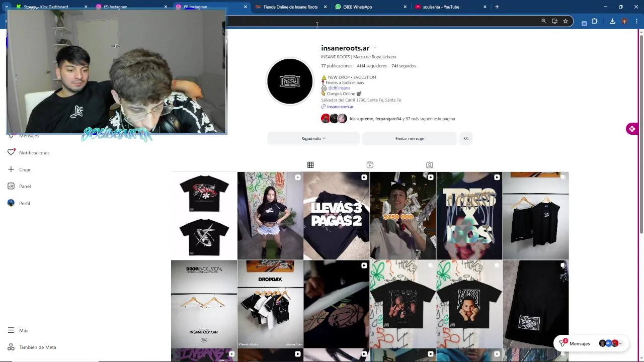Click the 77 publicaciones count
644x362 pixels.
(337, 66)
